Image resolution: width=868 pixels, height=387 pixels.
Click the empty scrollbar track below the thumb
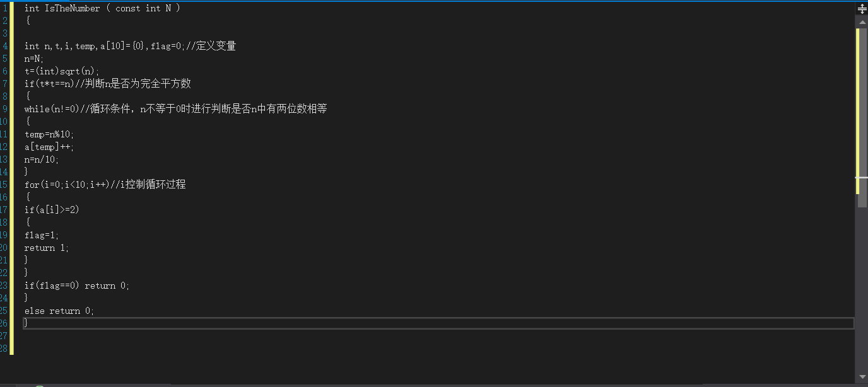(862, 289)
